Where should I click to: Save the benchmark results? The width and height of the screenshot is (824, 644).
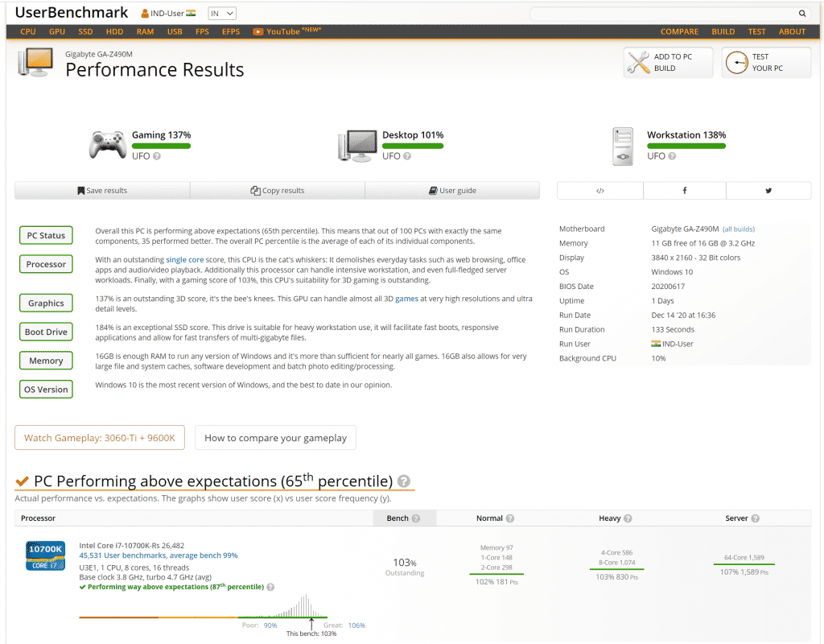(x=102, y=191)
